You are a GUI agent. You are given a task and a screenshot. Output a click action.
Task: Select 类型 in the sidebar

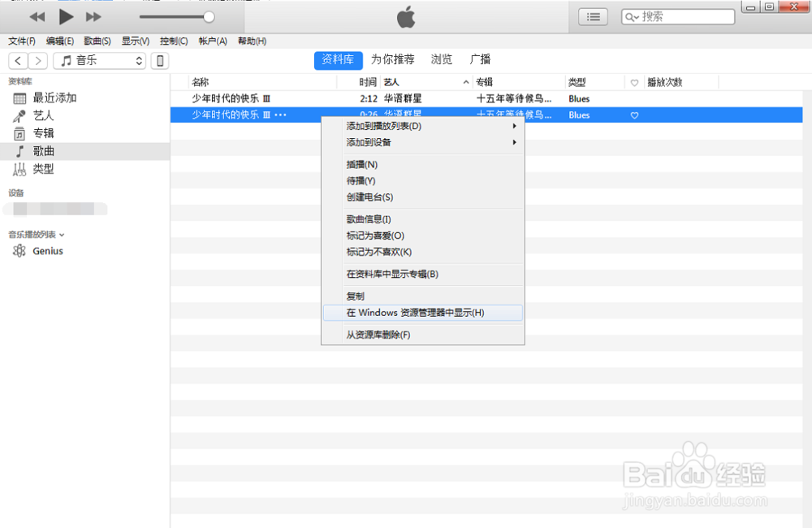[85, 168]
